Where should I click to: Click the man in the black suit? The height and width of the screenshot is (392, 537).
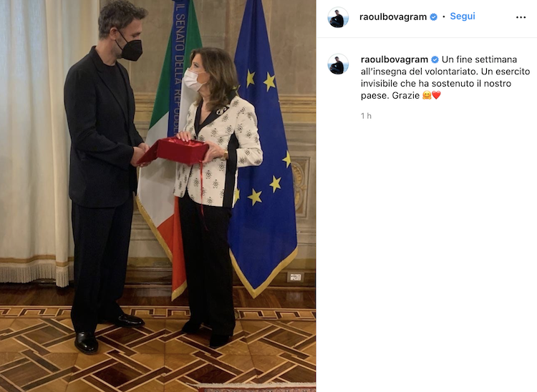click(x=105, y=178)
